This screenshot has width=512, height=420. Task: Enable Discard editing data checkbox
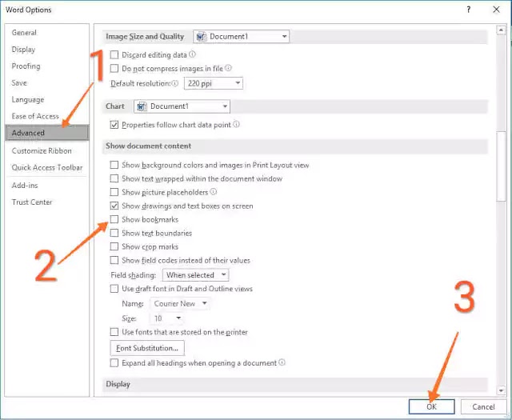[x=114, y=54]
